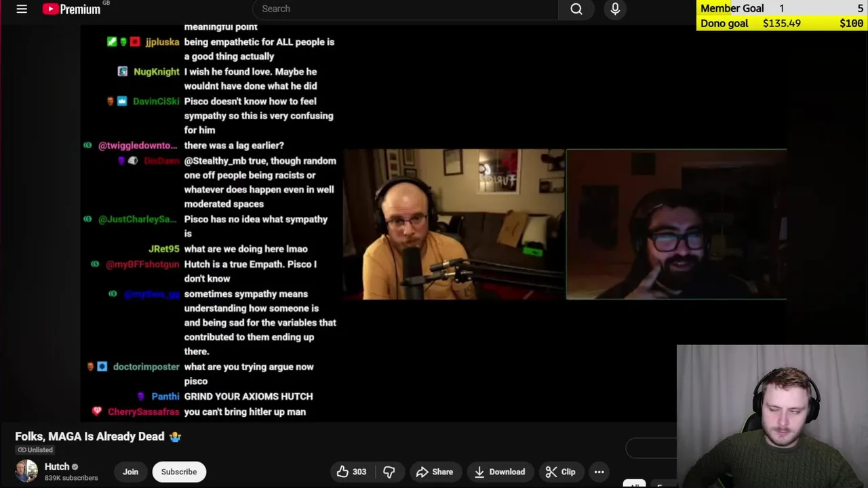868x488 pixels.
Task: Select chat user CherrySassafras
Action: tap(144, 412)
